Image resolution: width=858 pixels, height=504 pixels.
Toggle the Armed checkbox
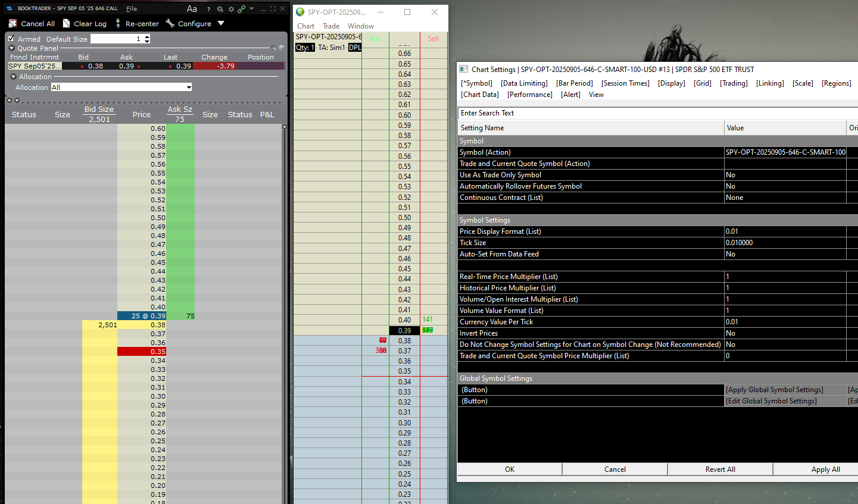pyautogui.click(x=11, y=39)
